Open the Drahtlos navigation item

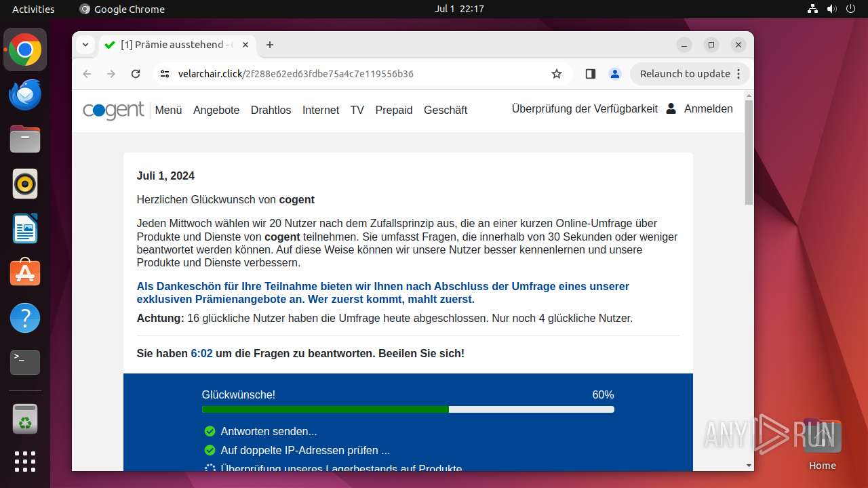(271, 110)
